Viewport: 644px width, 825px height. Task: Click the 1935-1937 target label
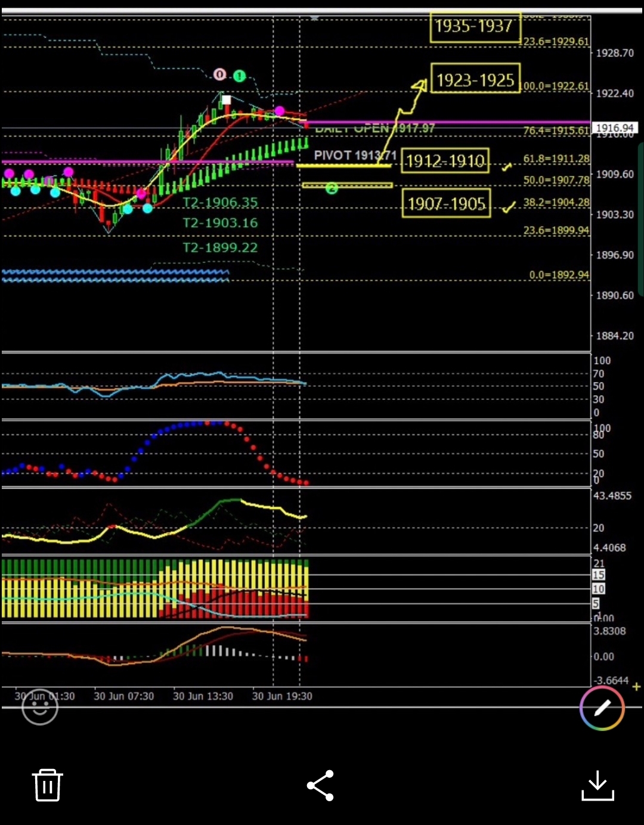click(475, 27)
